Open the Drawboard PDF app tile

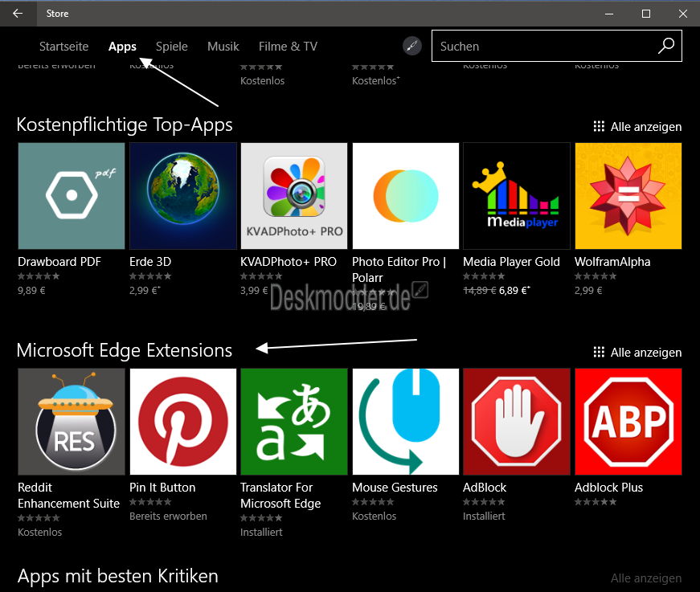[x=72, y=196]
